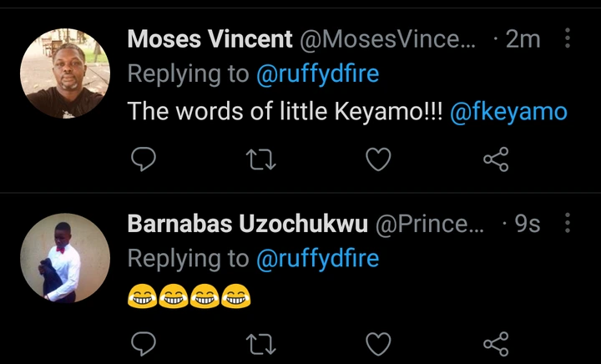Viewport: 601px width, 364px height.
Task: Share Barnabas Uzochukwu's tweet
Action: pos(496,343)
